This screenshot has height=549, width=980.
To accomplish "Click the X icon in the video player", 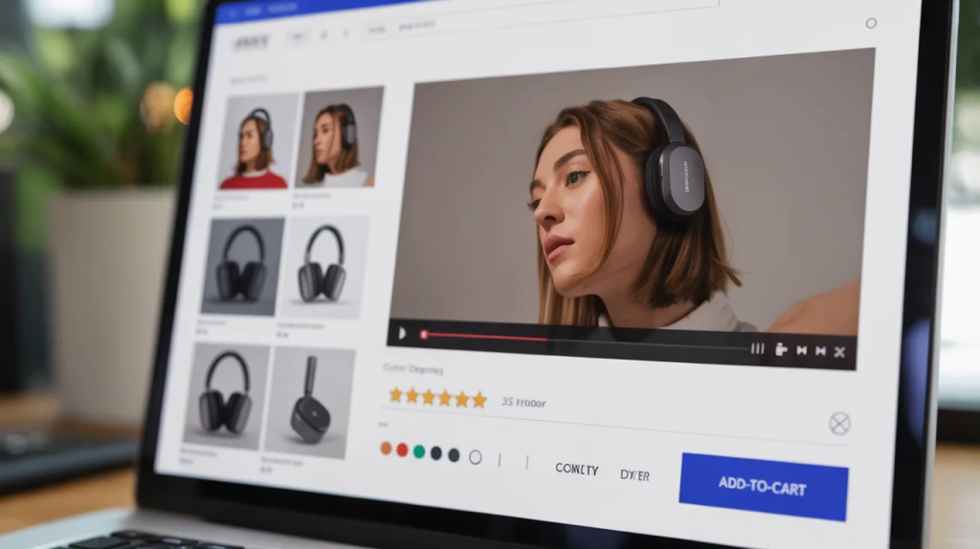I will coord(839,352).
